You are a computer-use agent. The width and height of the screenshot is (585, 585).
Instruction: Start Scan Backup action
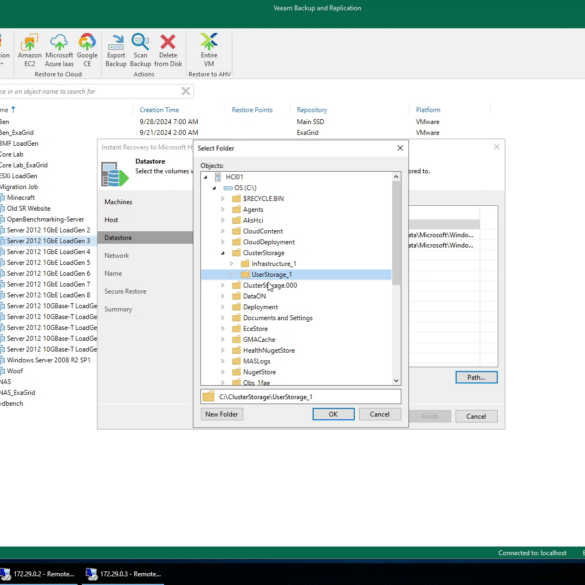[x=140, y=50]
